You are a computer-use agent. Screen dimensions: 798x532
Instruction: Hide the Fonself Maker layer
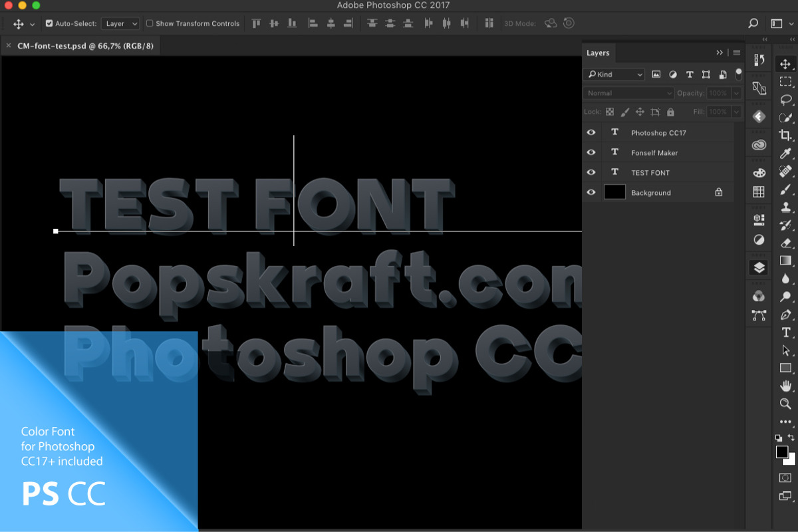tap(591, 153)
